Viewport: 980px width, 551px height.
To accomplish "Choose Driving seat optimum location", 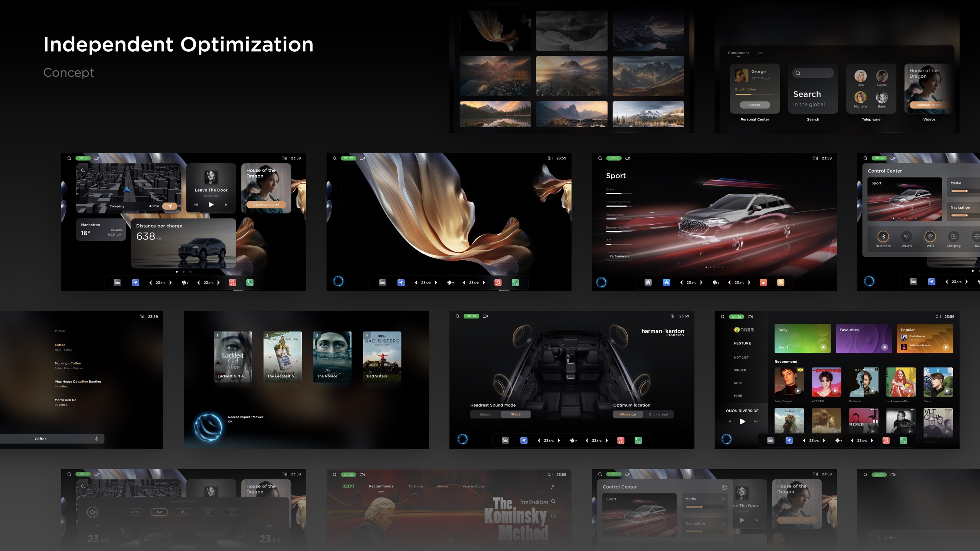I will pyautogui.click(x=658, y=414).
